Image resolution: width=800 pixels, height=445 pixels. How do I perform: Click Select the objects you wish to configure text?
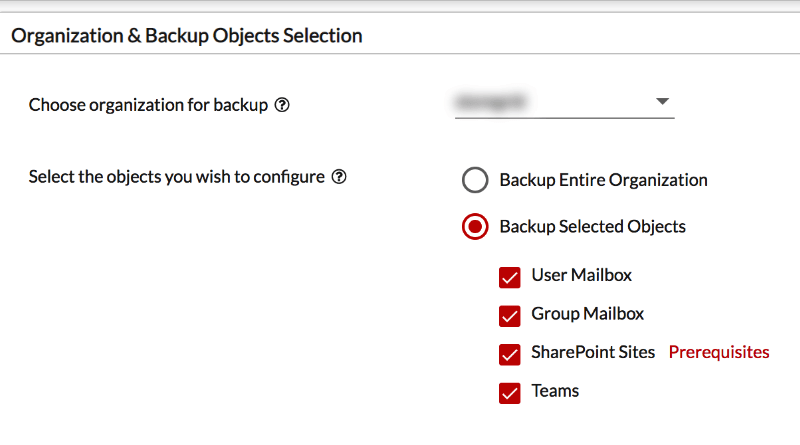[x=177, y=177]
